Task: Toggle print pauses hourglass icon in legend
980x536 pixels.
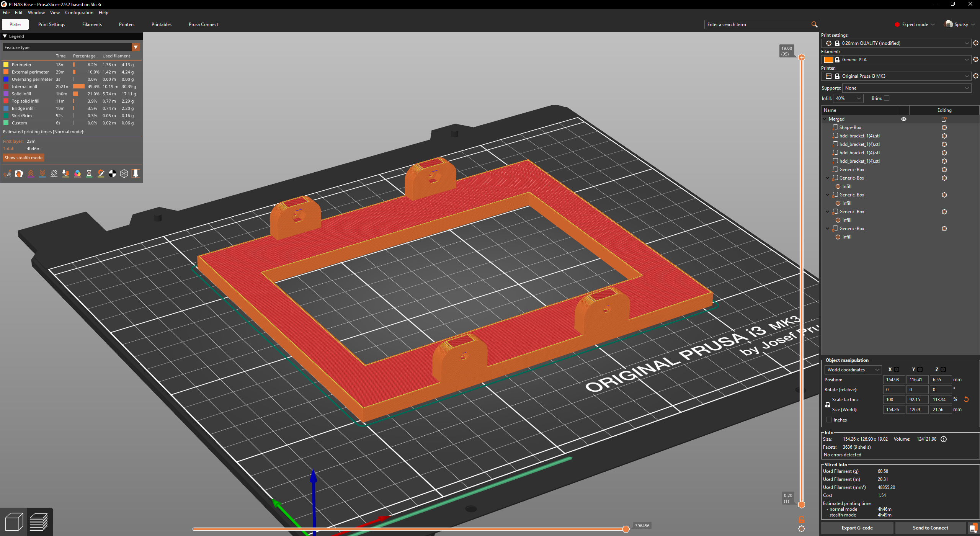Action: 89,174
